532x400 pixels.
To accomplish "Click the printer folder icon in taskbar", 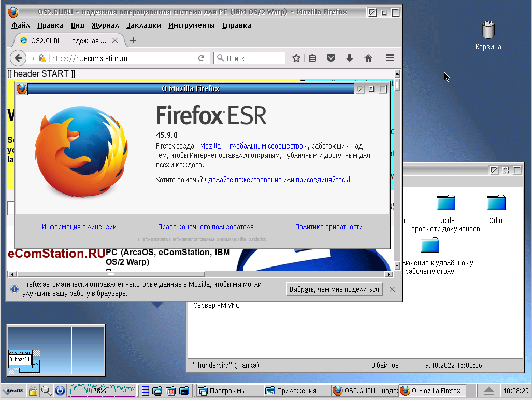I will (157, 391).
